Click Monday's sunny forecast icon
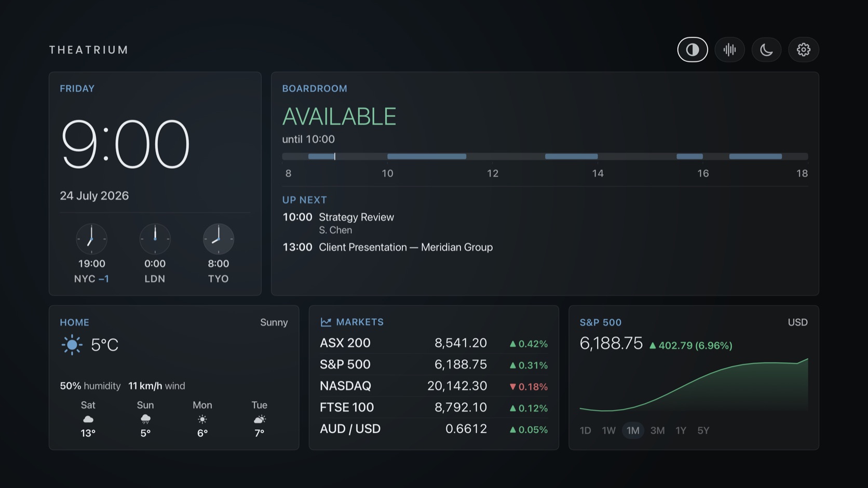Viewport: 868px width, 488px height. coord(202,419)
